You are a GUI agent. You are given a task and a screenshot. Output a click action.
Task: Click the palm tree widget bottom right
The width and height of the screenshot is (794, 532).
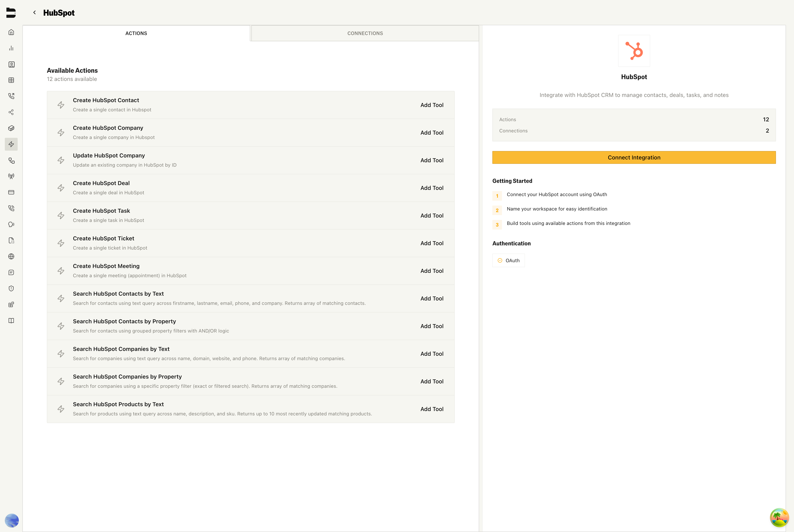pyautogui.click(x=779, y=518)
